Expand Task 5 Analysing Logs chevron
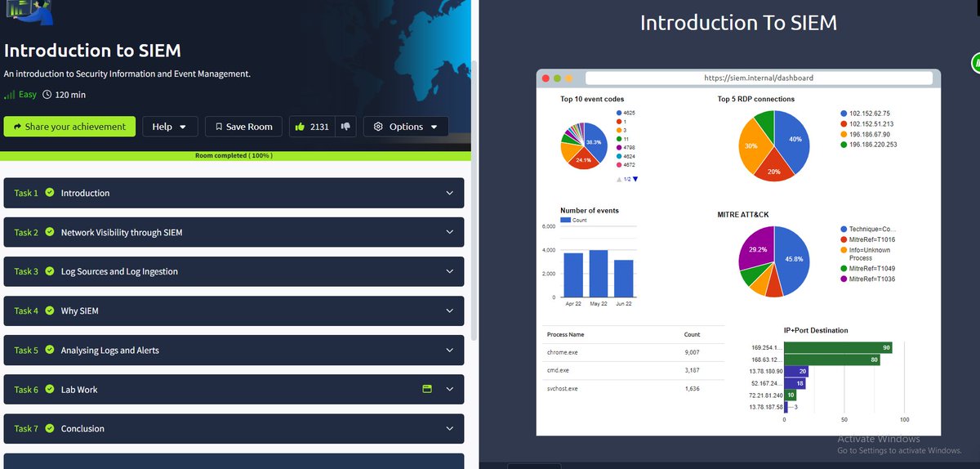Viewport: 980px width, 469px height. click(449, 350)
